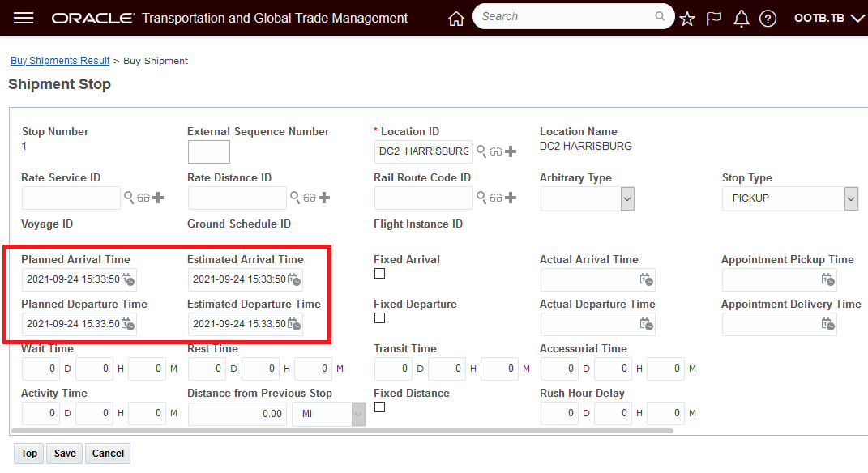Open the notifications bell
Image resolution: width=868 pixels, height=473 pixels.
pyautogui.click(x=741, y=18)
